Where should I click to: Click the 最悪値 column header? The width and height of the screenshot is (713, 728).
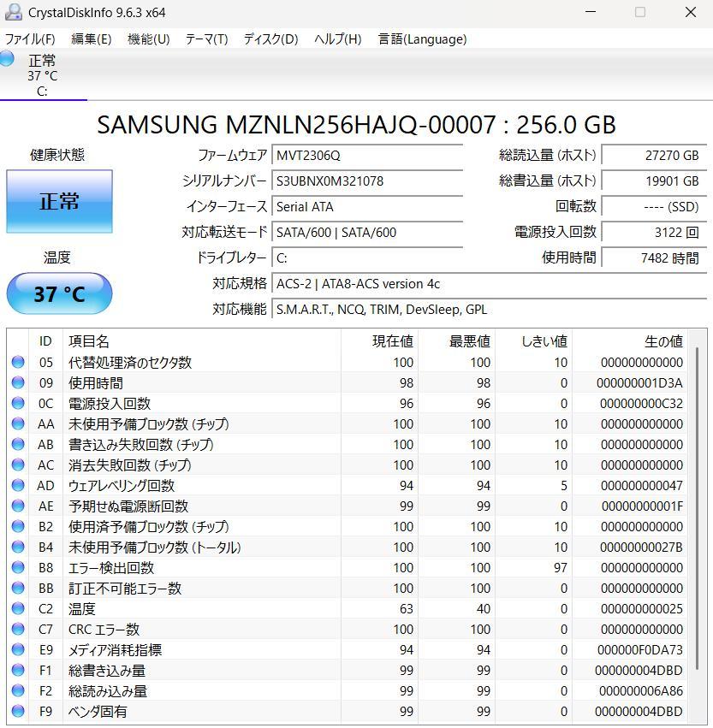click(456, 341)
